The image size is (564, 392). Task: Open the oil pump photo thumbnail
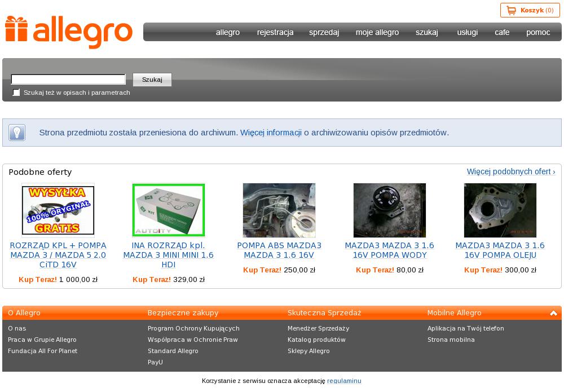tap(500, 210)
